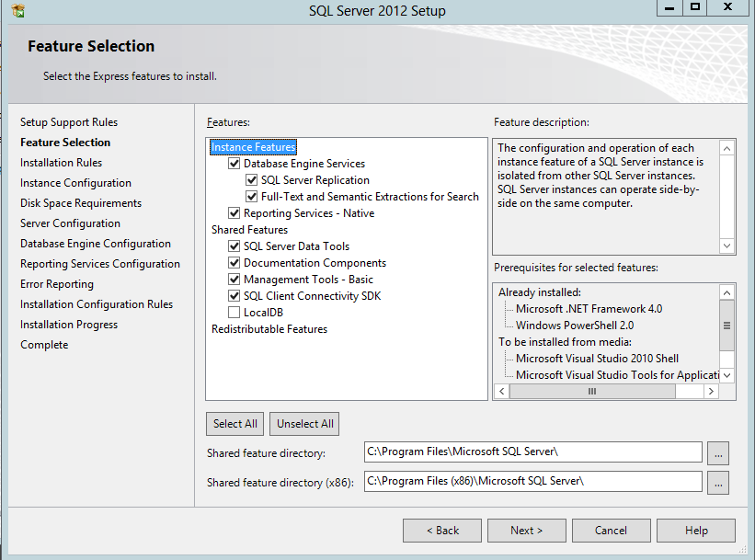Select the Shared Features tree node
Image resolution: width=755 pixels, height=560 pixels.
[x=249, y=230]
